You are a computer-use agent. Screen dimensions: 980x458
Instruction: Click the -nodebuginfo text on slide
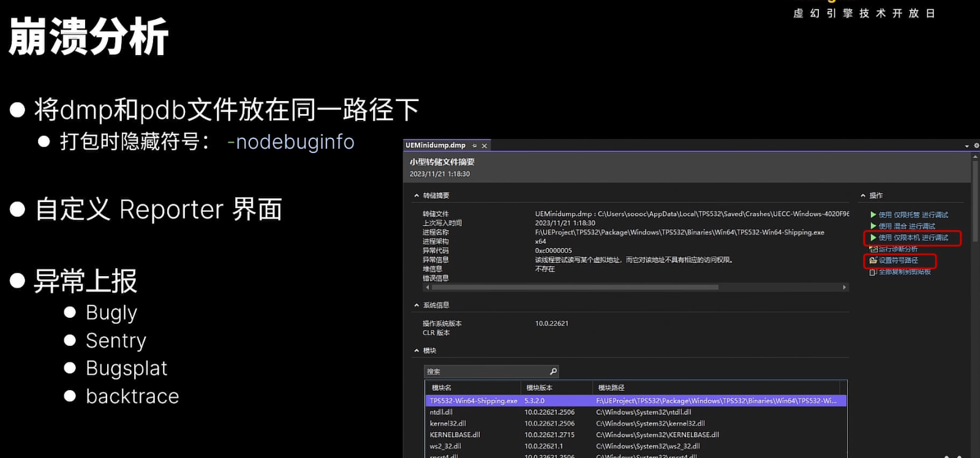point(290,142)
